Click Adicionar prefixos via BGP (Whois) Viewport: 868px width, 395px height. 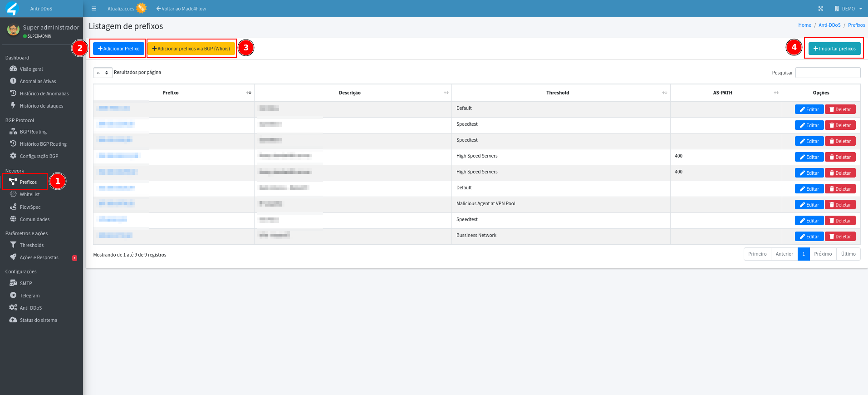click(191, 49)
